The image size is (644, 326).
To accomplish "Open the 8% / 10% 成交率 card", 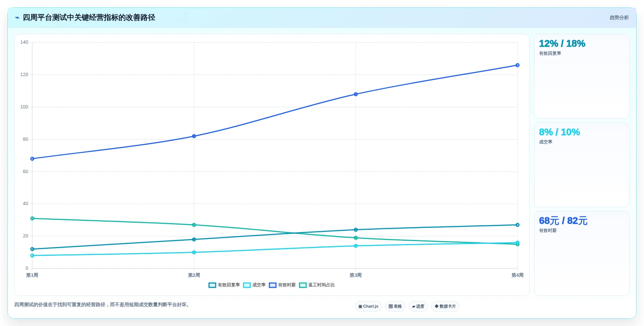I will pos(582,165).
